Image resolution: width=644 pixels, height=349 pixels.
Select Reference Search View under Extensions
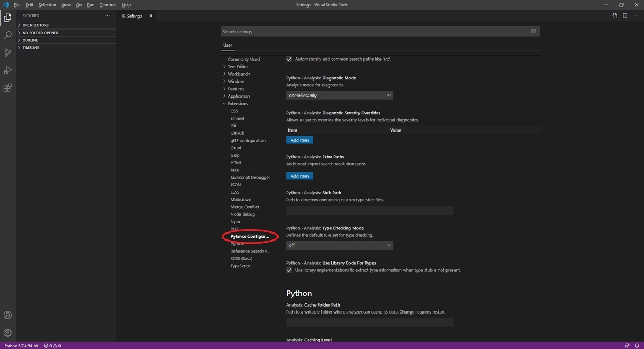(251, 251)
